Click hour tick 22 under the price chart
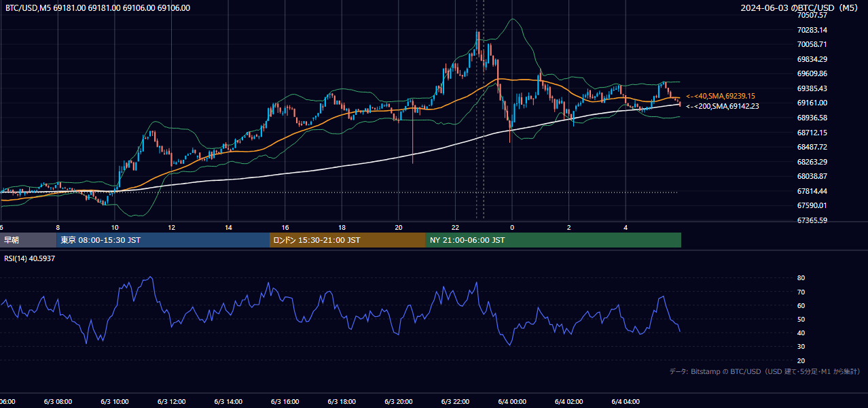Screen dimensions: 868x408 click(456, 228)
